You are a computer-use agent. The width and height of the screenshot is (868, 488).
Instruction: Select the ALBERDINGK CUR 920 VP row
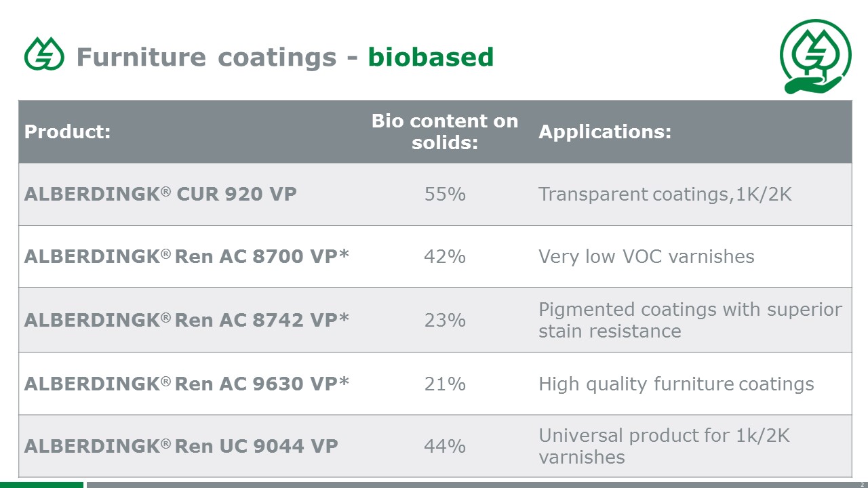(x=435, y=195)
